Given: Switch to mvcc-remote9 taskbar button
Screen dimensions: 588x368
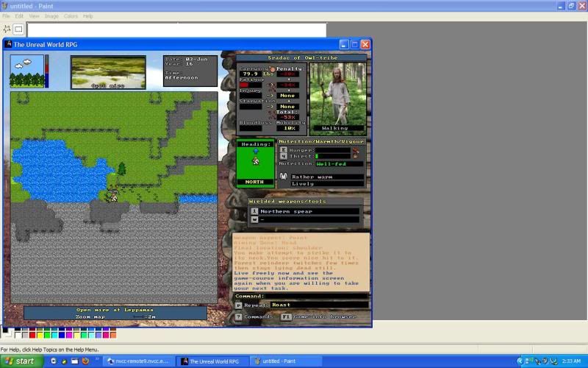Looking at the screenshot, I should point(139,361).
